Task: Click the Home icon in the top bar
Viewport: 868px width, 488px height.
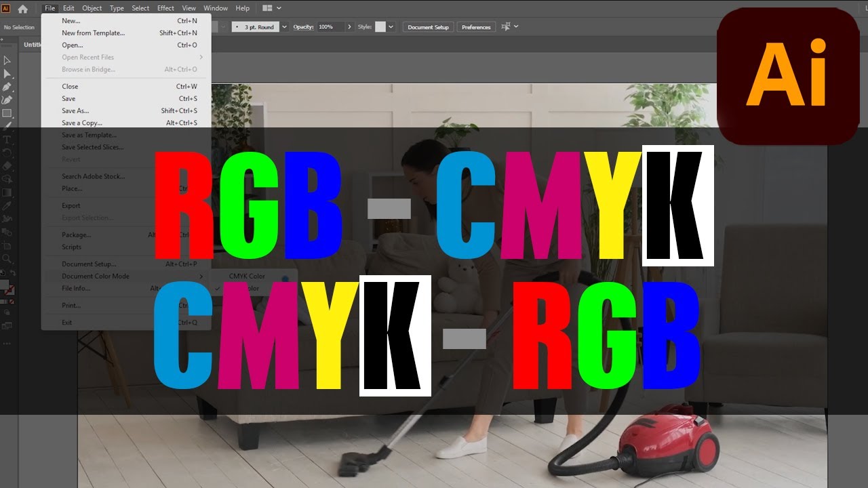Action: pyautogui.click(x=22, y=9)
